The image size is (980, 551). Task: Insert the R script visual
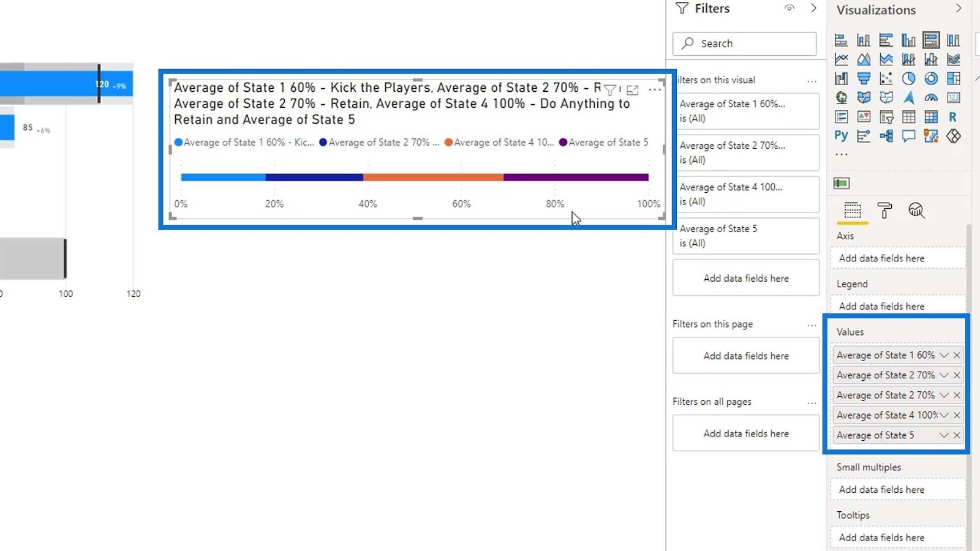pos(953,116)
